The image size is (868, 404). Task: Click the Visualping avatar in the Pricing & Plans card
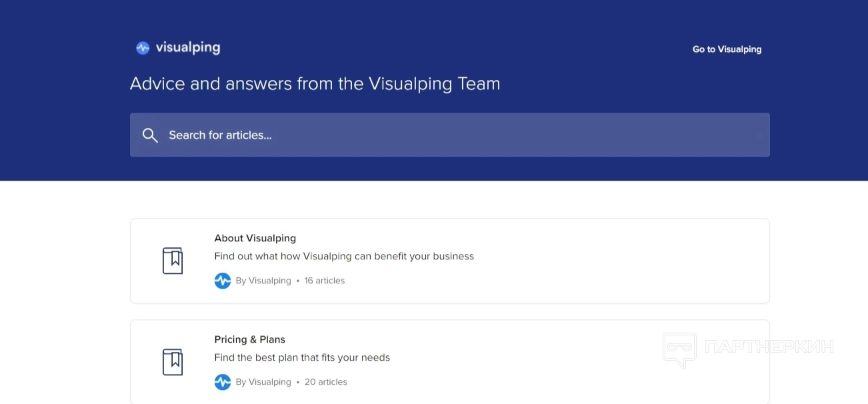click(223, 382)
